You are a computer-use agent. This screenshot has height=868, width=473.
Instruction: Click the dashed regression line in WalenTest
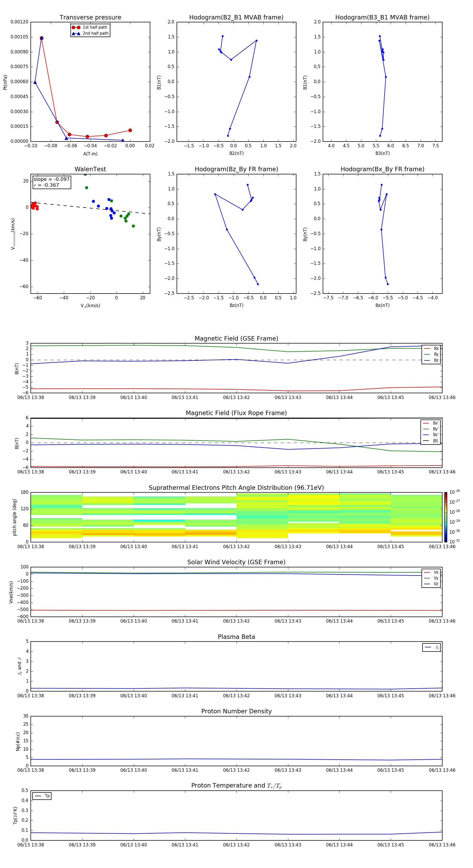(x=90, y=208)
